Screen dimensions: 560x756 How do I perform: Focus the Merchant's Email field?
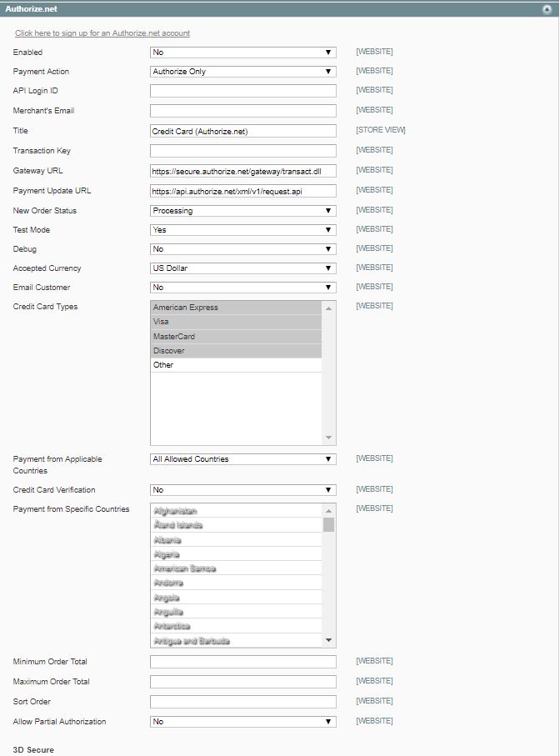pyautogui.click(x=242, y=111)
